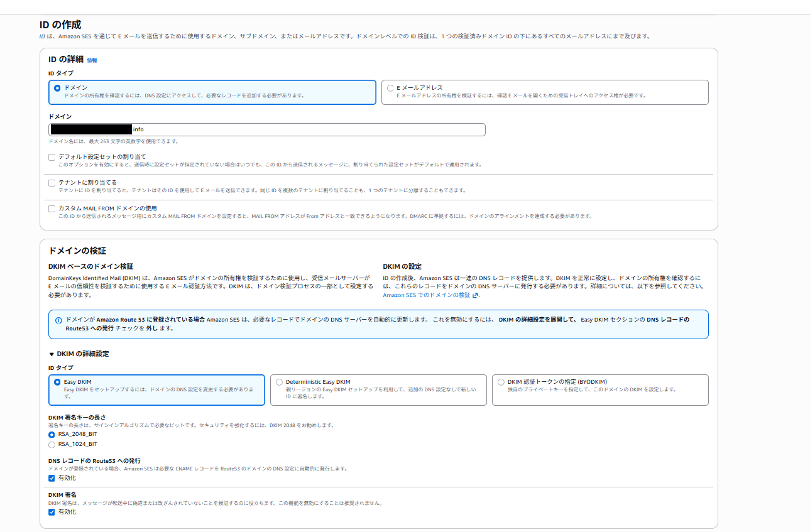Select the E メールアドレス identity type option
Screen dimensions: 810x532
pos(390,88)
